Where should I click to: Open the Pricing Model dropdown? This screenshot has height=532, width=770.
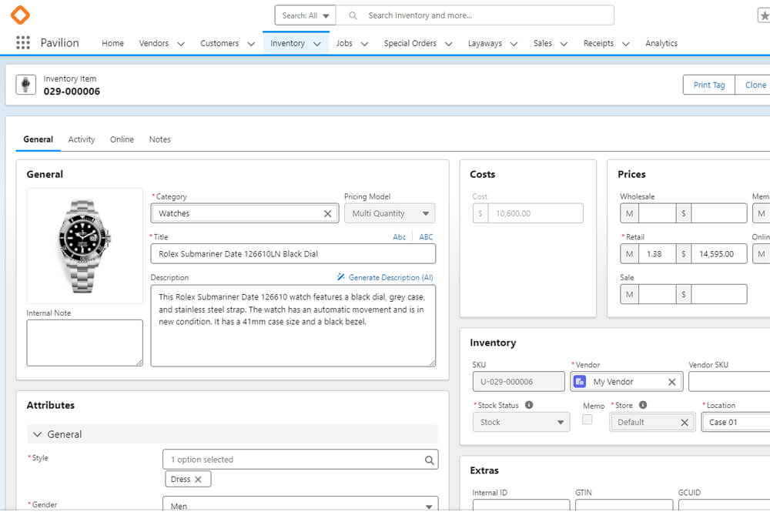click(390, 214)
